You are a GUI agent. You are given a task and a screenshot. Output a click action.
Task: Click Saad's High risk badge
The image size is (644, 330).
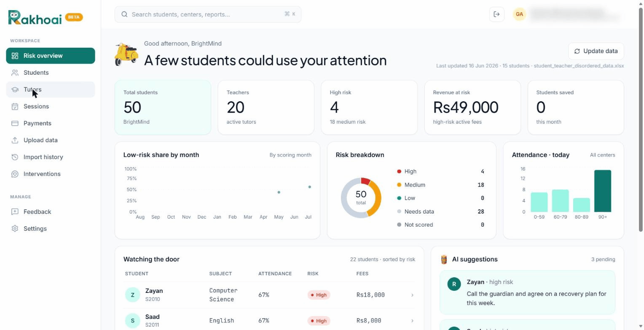pyautogui.click(x=319, y=321)
